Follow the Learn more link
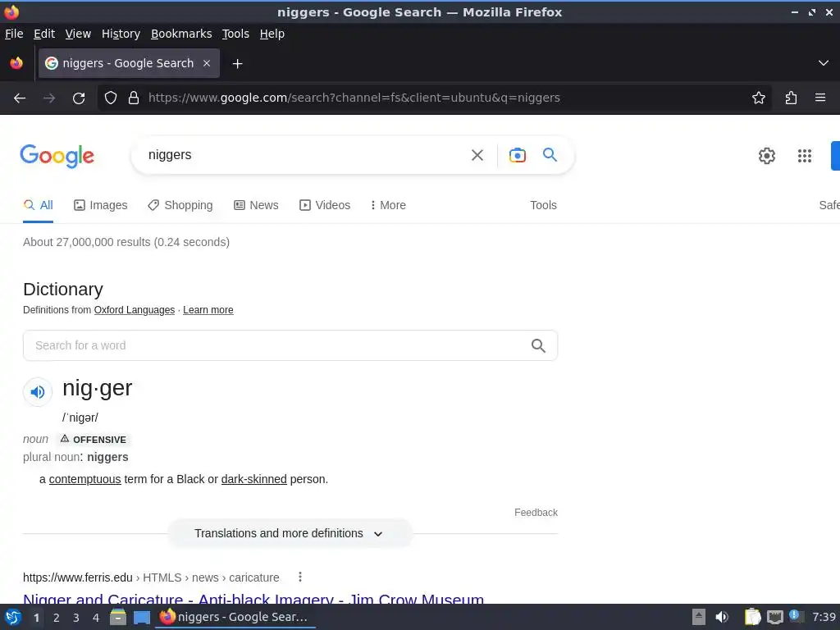 [x=208, y=310]
